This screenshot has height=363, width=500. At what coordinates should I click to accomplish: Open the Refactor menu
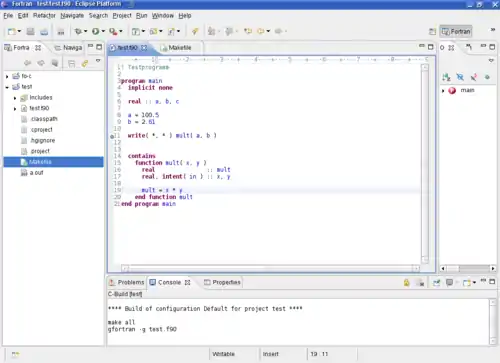click(44, 16)
